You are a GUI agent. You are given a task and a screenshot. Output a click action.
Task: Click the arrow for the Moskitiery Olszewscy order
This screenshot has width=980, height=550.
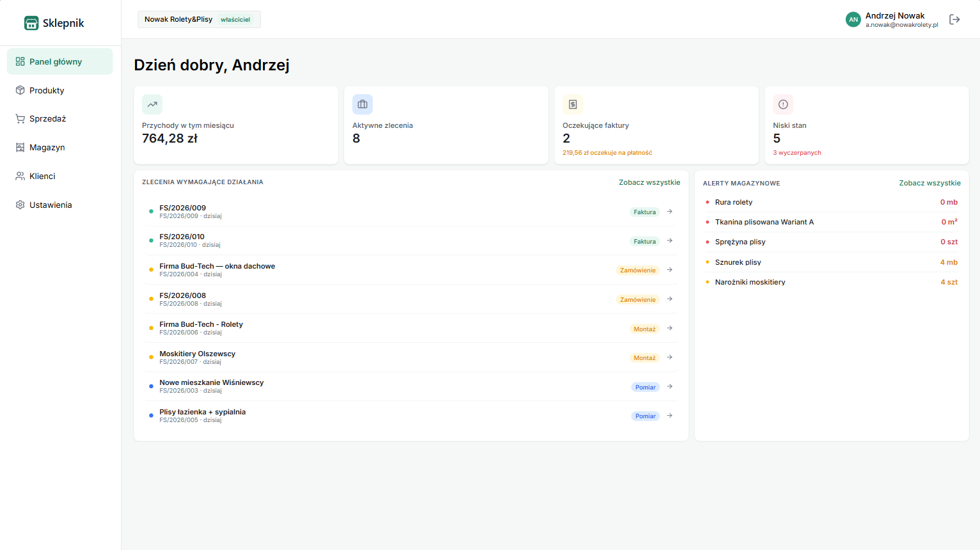click(x=670, y=357)
